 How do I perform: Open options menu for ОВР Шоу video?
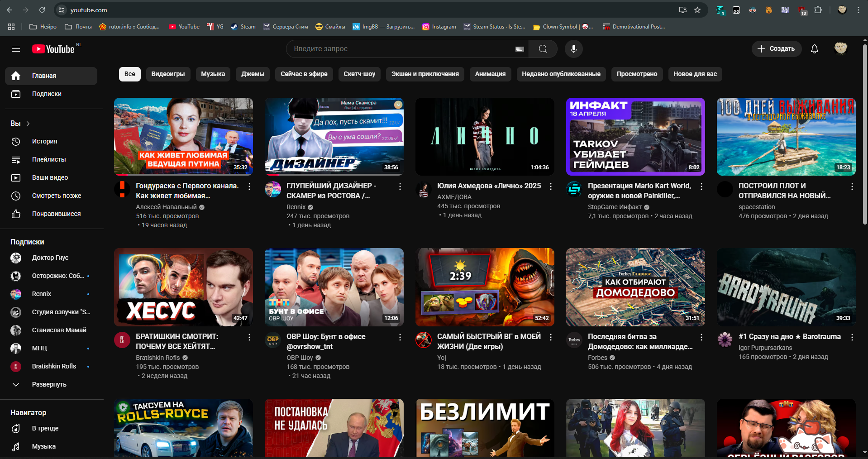(400, 337)
